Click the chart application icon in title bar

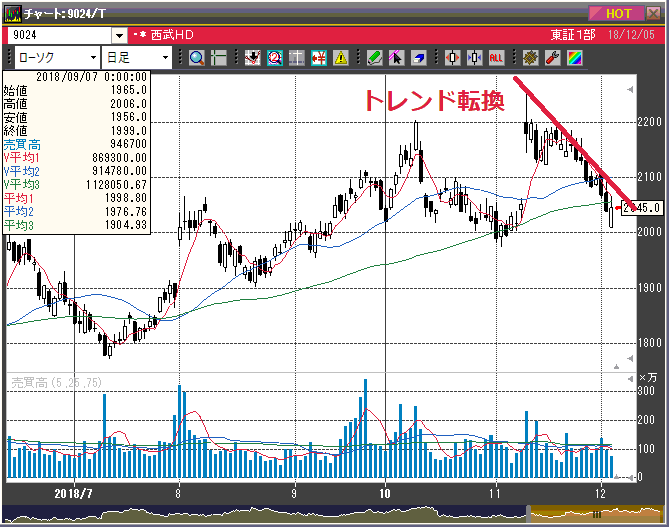click(x=12, y=14)
